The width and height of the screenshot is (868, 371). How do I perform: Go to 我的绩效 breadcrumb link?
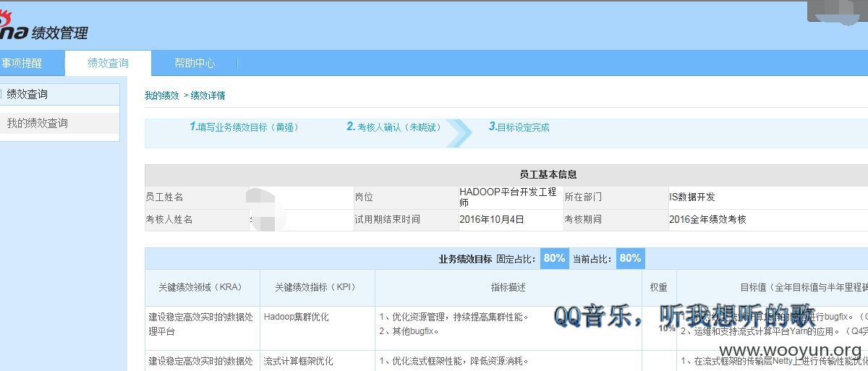(x=161, y=95)
